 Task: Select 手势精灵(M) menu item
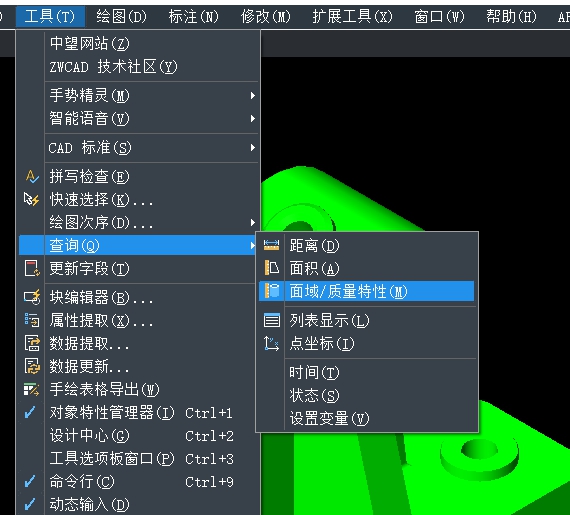pos(139,96)
